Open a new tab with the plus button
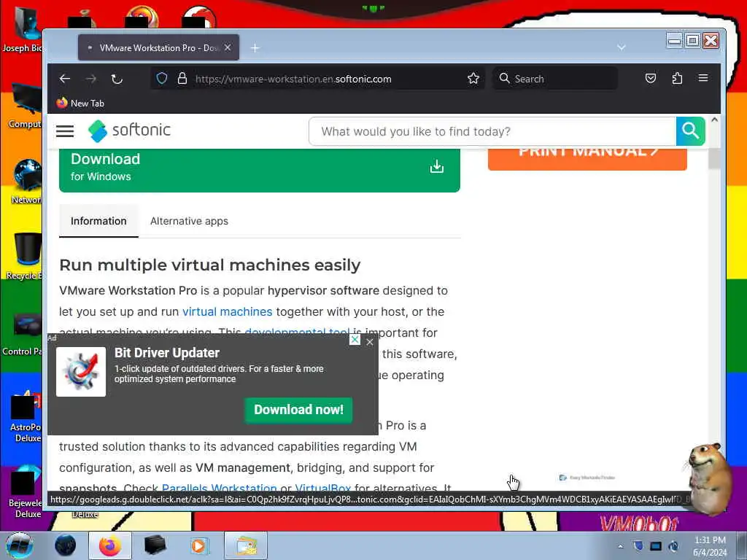Viewport: 747px width, 560px height. pos(255,47)
